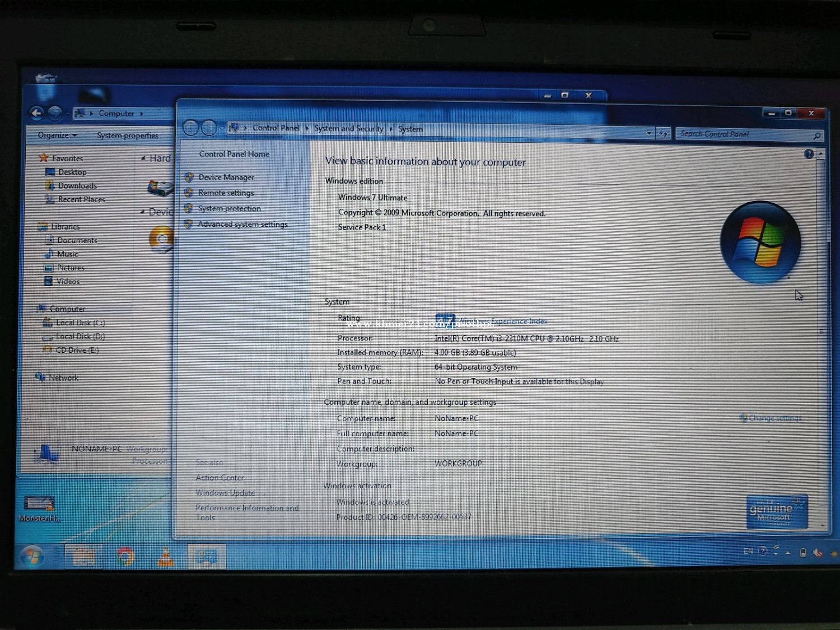Expand arrow after Control Panel breadcrumb
The image size is (840, 630).
coord(307,128)
